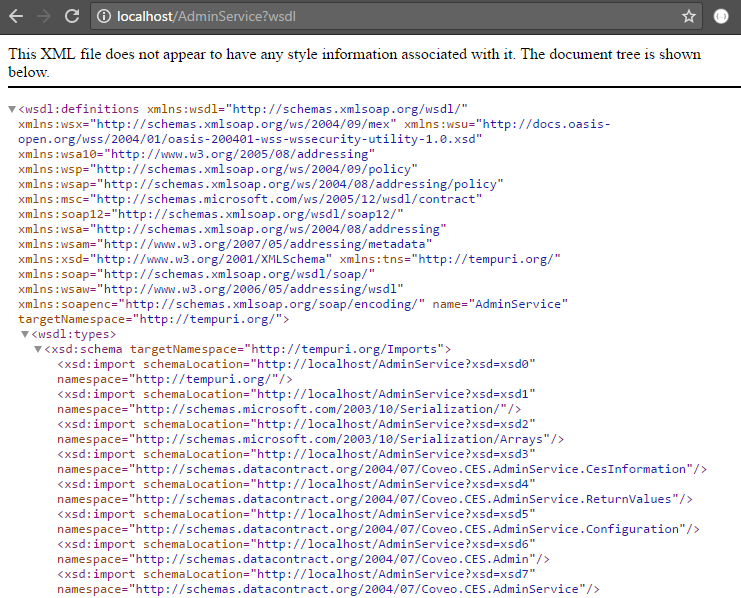
Task: Click the name="AdminService" attribute
Action: pos(500,304)
